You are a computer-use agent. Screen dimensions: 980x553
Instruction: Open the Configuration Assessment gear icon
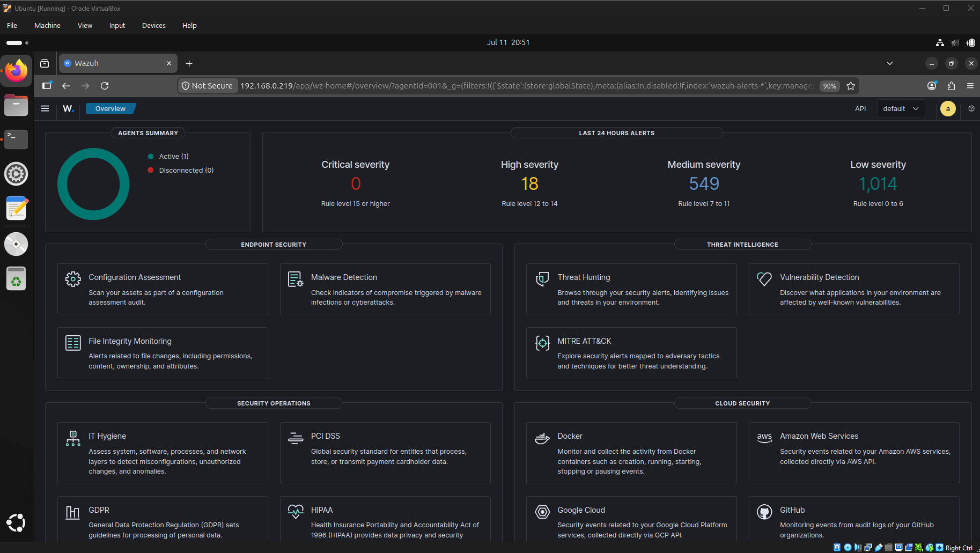point(73,279)
